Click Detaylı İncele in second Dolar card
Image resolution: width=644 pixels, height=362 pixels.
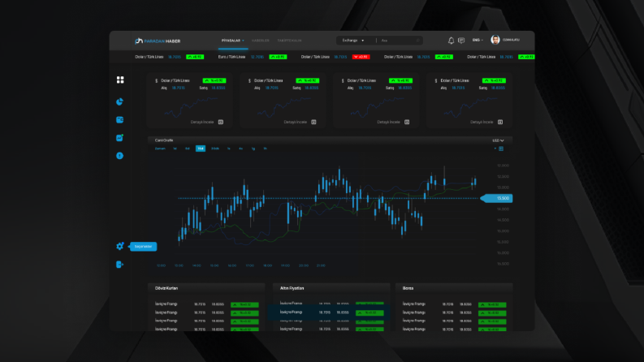coord(296,122)
